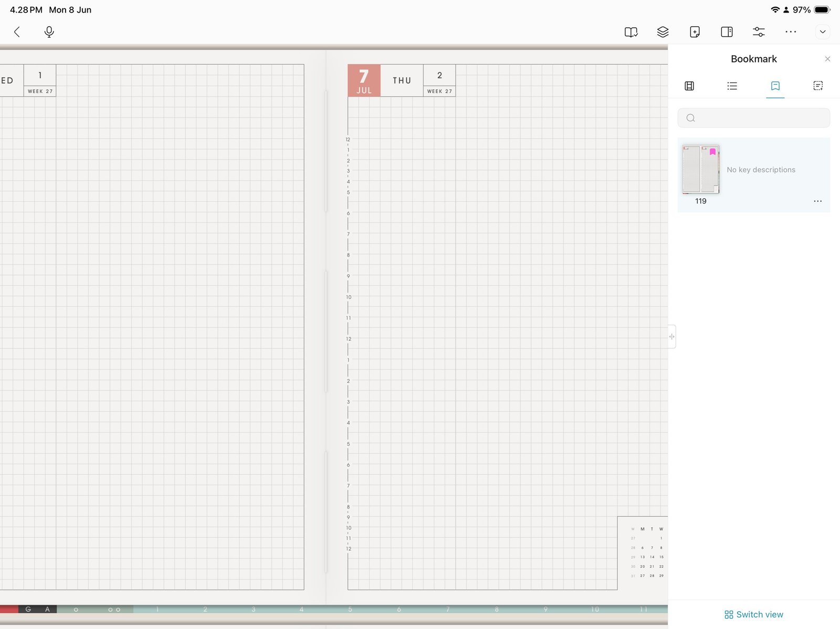Close the Bookmark panel

click(827, 59)
